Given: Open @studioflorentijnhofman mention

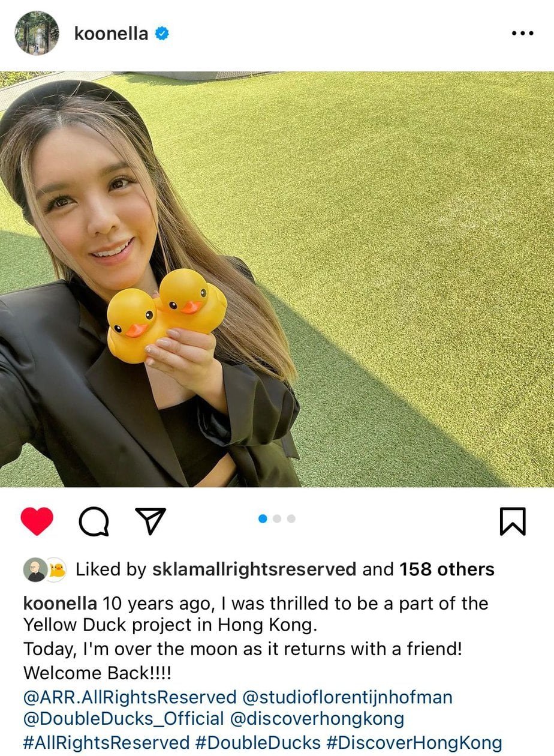Looking at the screenshot, I should coord(347,698).
